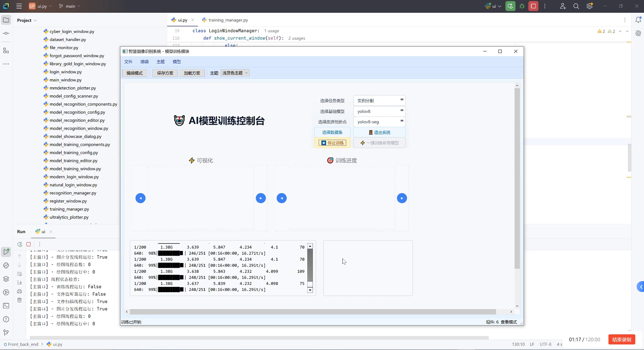The width and height of the screenshot is (644, 350).
Task: Open the 编辑 menu
Action: point(145,61)
